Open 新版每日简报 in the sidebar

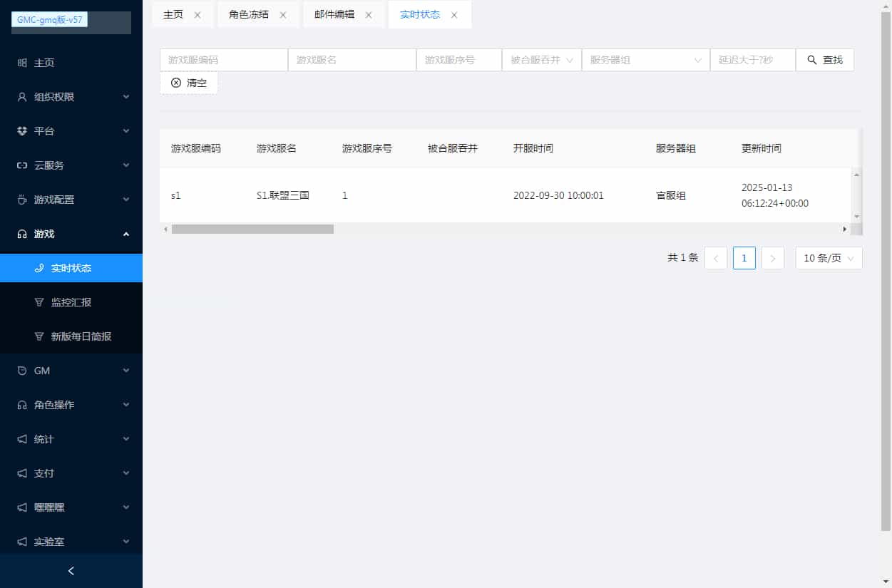pos(71,336)
